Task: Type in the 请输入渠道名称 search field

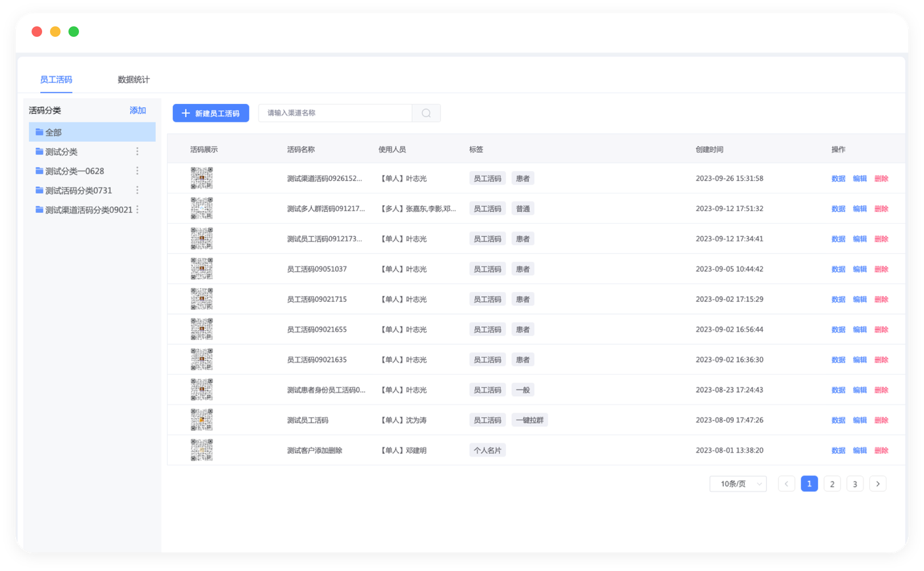Action: 336,113
